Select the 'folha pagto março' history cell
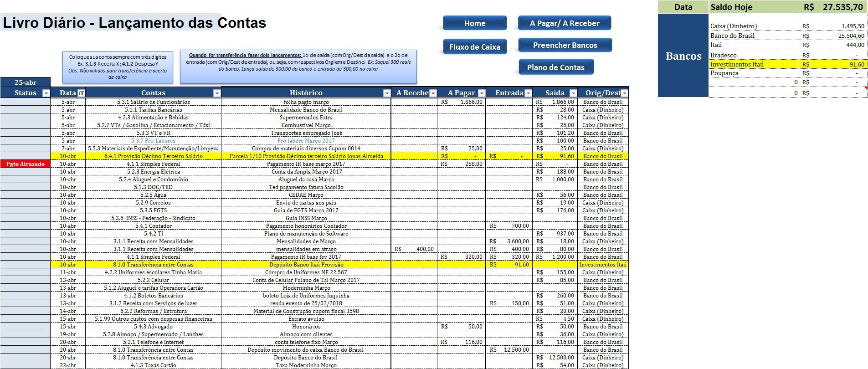The width and height of the screenshot is (868, 369). click(x=306, y=102)
